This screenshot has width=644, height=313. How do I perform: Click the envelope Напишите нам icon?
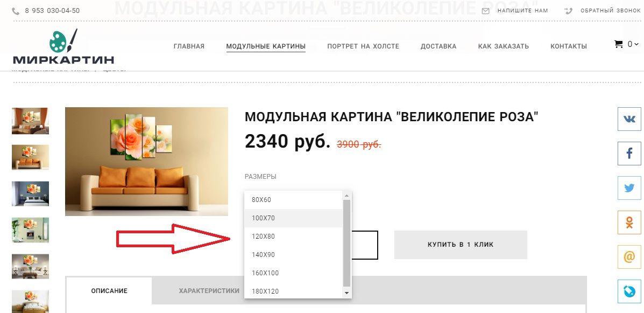coord(485,11)
